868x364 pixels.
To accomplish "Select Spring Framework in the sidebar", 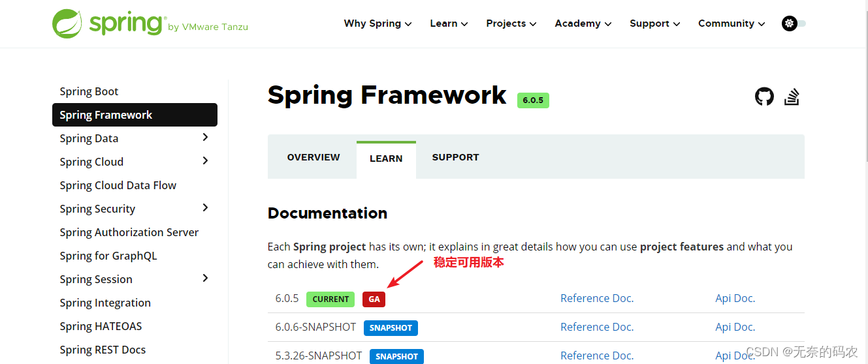I will (x=135, y=115).
